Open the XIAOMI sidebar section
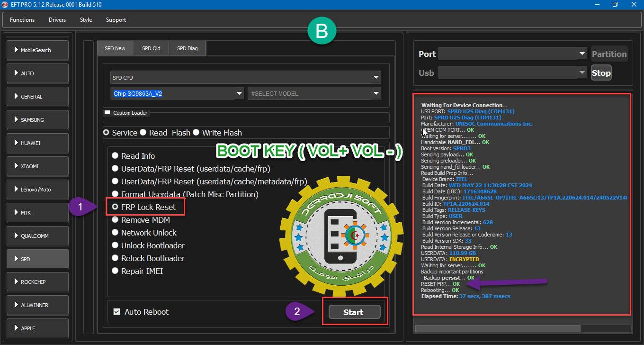The image size is (644, 345). point(37,166)
